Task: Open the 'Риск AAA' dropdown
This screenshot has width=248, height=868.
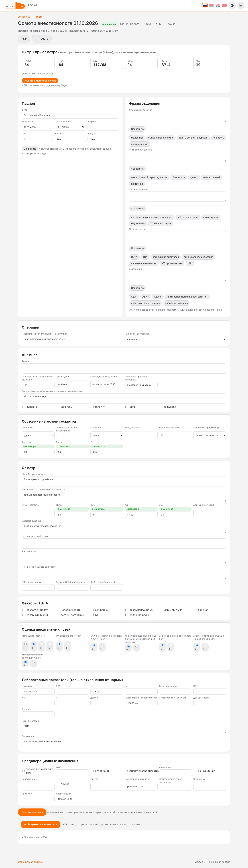Action: click(x=38, y=799)
